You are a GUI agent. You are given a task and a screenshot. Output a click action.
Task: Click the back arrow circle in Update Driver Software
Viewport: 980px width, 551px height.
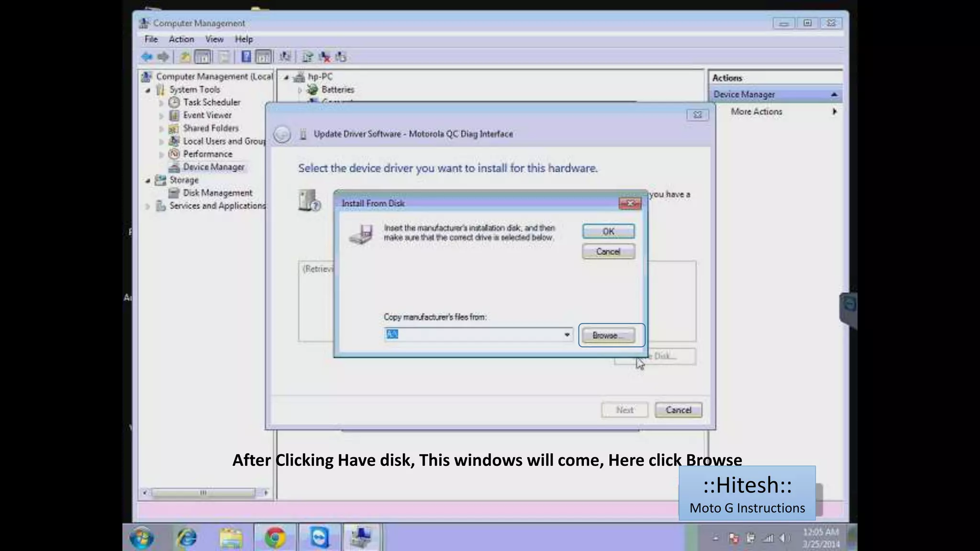pos(282,134)
